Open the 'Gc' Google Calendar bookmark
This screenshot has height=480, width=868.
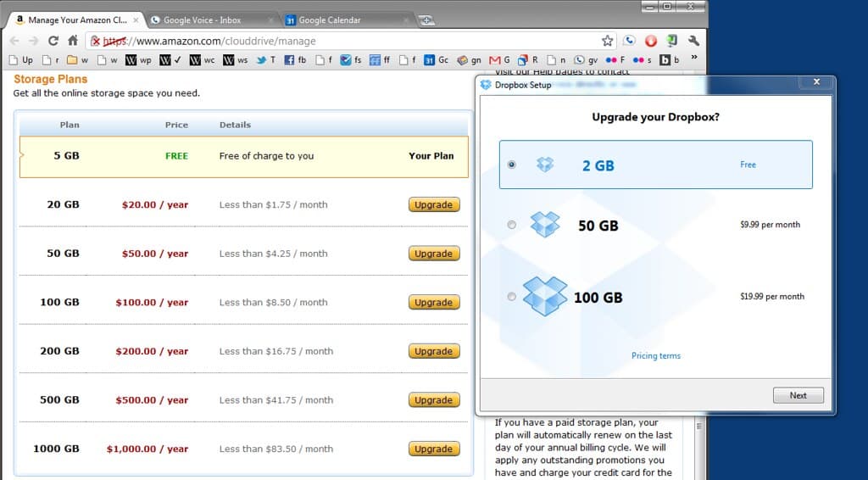[437, 60]
